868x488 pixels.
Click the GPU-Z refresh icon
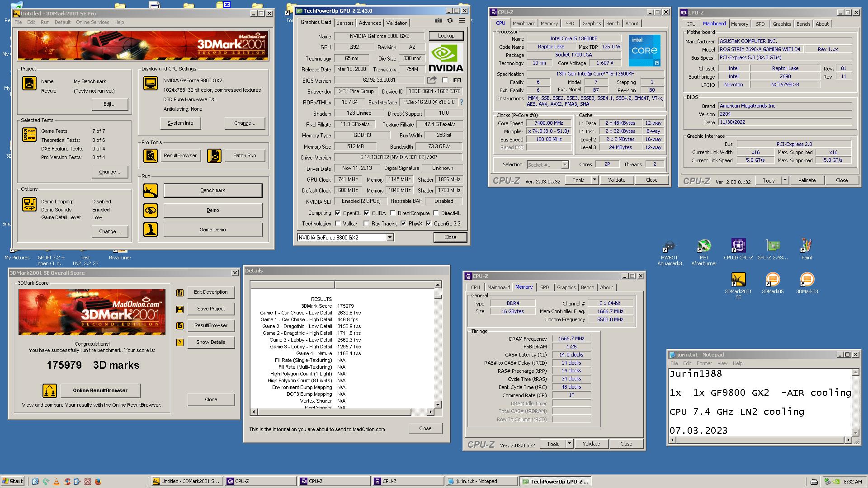click(x=450, y=21)
